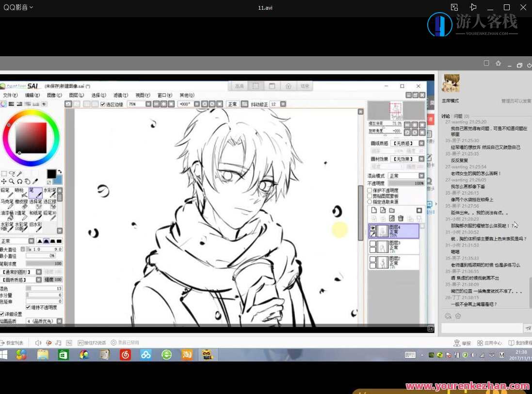Viewport: 532px width, 394px height.
Task: Create a new layer set folder
Action: pos(392,210)
